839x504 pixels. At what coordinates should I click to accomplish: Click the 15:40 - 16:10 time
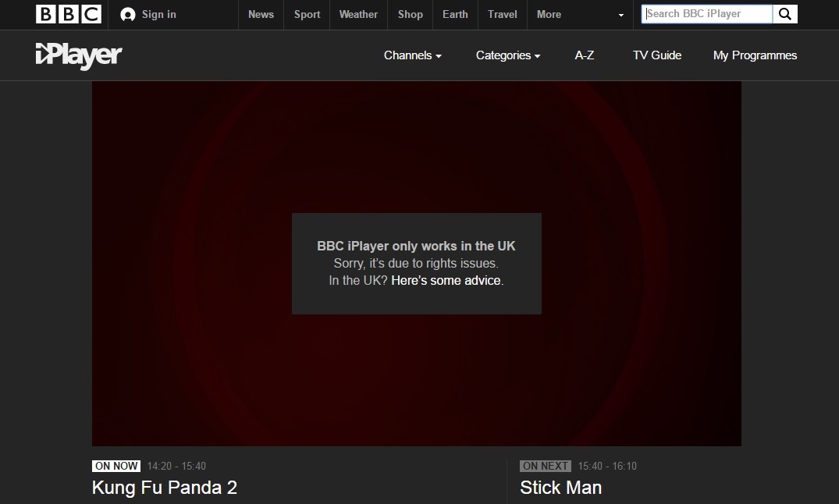click(607, 466)
